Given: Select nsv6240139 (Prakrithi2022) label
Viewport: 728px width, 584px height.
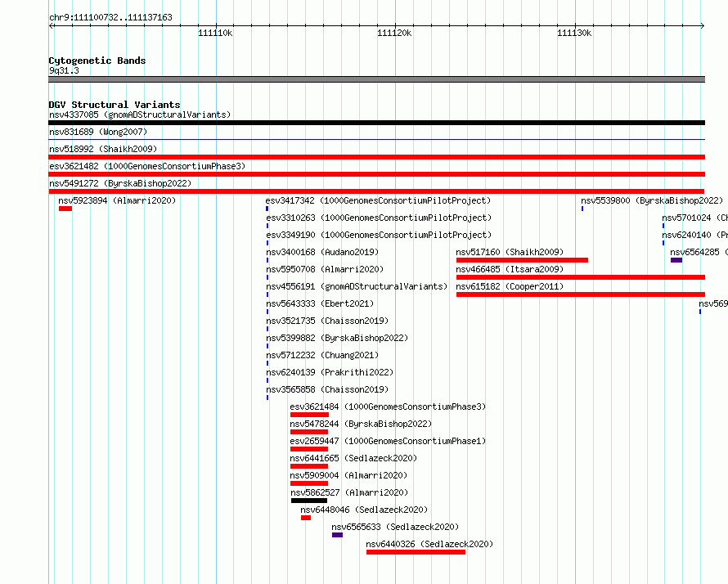Looking at the screenshot, I should point(330,372).
